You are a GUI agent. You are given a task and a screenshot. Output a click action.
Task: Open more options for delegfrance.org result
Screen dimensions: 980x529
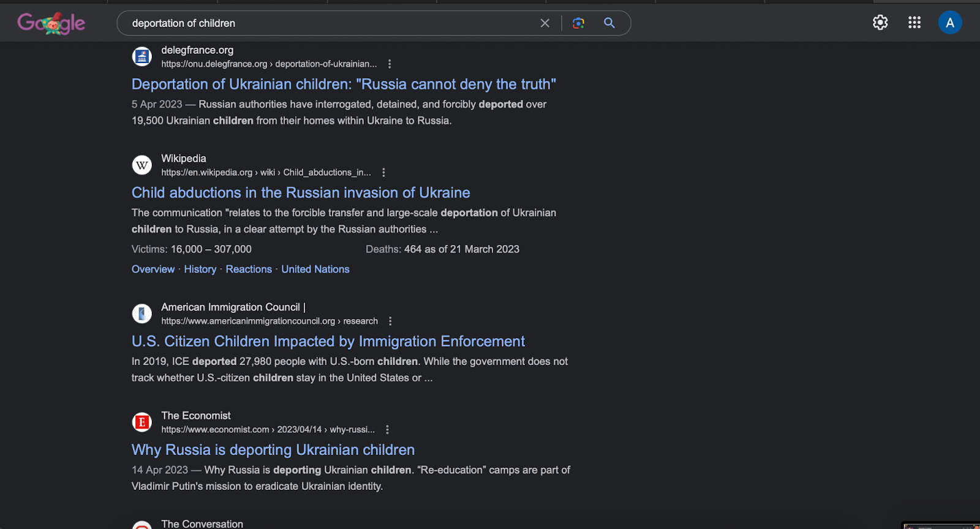pyautogui.click(x=390, y=64)
